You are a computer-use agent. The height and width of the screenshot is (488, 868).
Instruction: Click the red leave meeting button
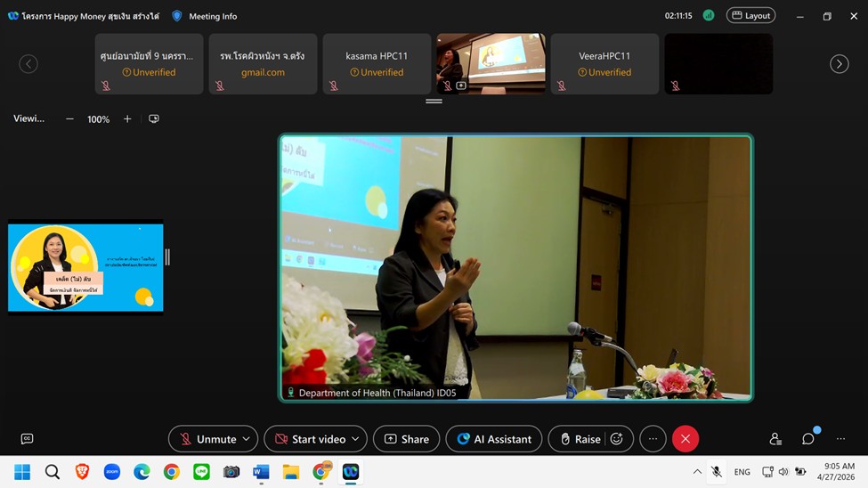click(x=685, y=439)
